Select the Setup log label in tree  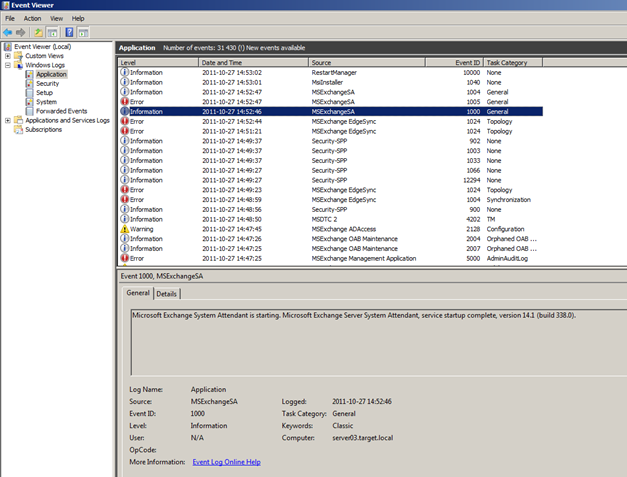coord(44,93)
